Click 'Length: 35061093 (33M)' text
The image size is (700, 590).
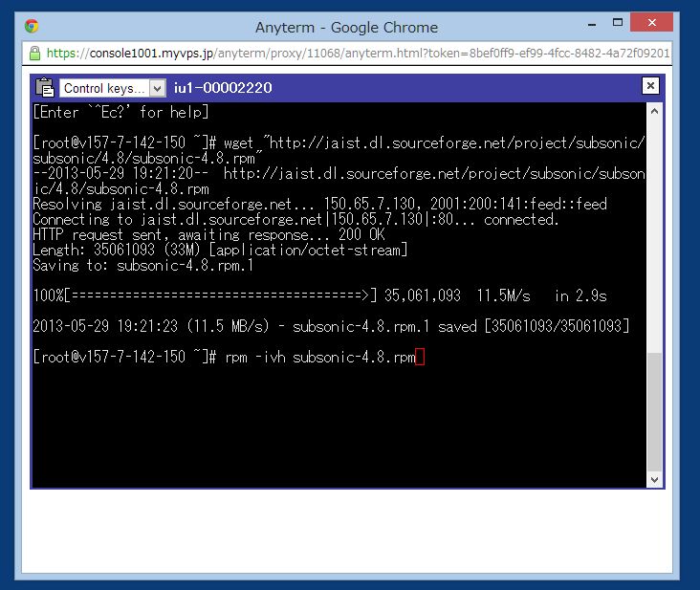pyautogui.click(x=116, y=250)
